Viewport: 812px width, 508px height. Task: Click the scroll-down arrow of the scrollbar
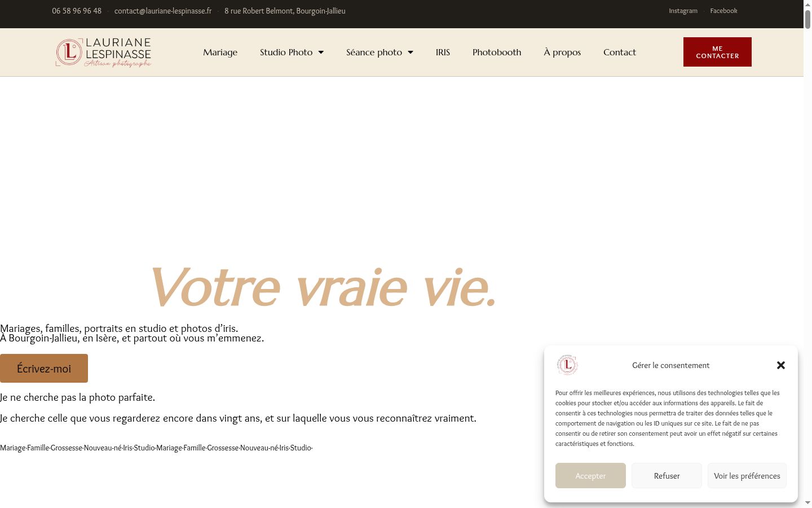(x=807, y=502)
